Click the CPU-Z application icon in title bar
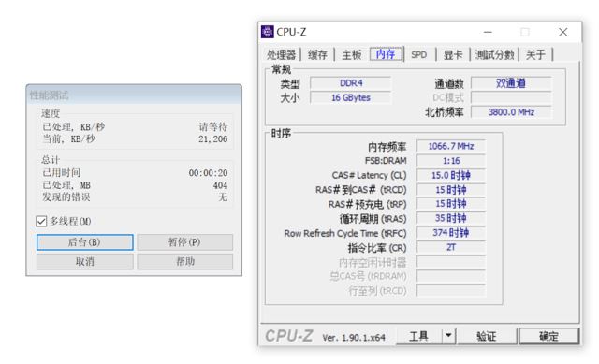 point(267,32)
